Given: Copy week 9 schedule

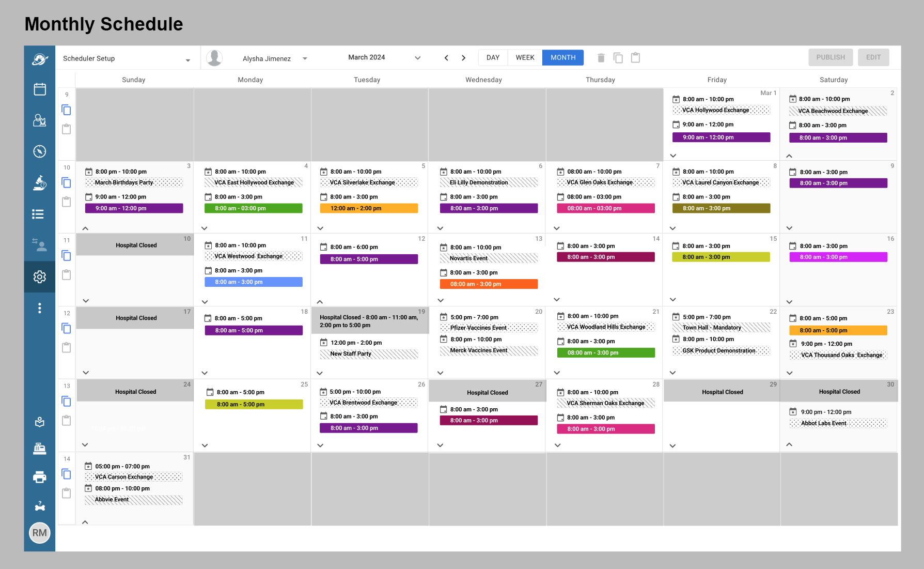Looking at the screenshot, I should [x=66, y=110].
